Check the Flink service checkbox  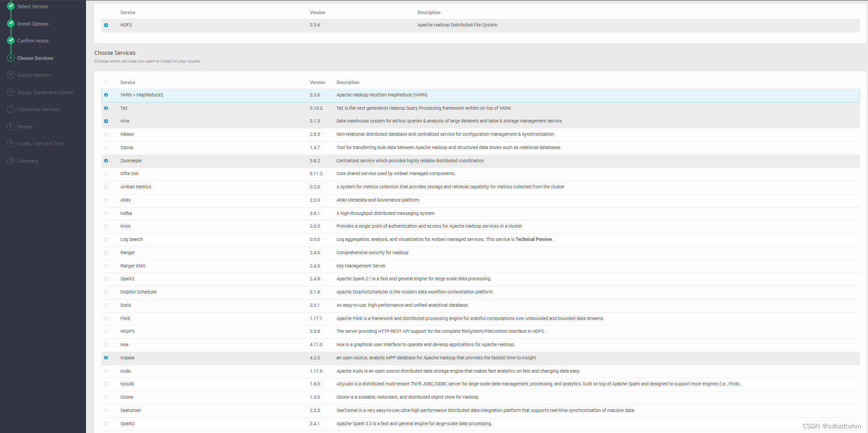[x=106, y=319]
